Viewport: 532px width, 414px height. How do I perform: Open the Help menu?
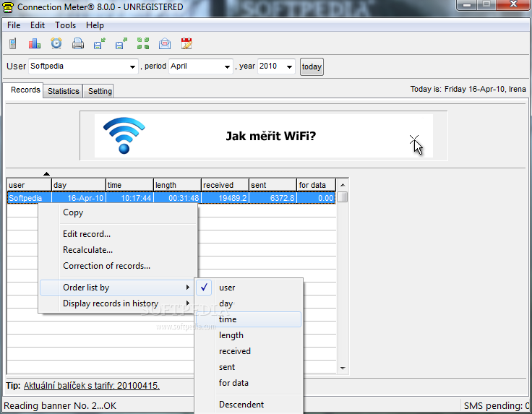(x=95, y=25)
